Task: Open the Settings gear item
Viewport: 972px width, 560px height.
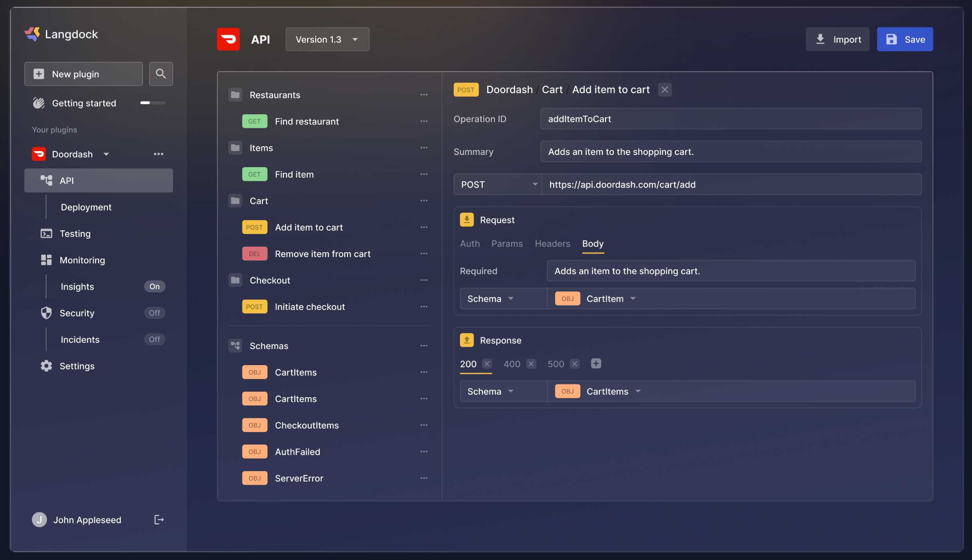Action: pyautogui.click(x=47, y=366)
